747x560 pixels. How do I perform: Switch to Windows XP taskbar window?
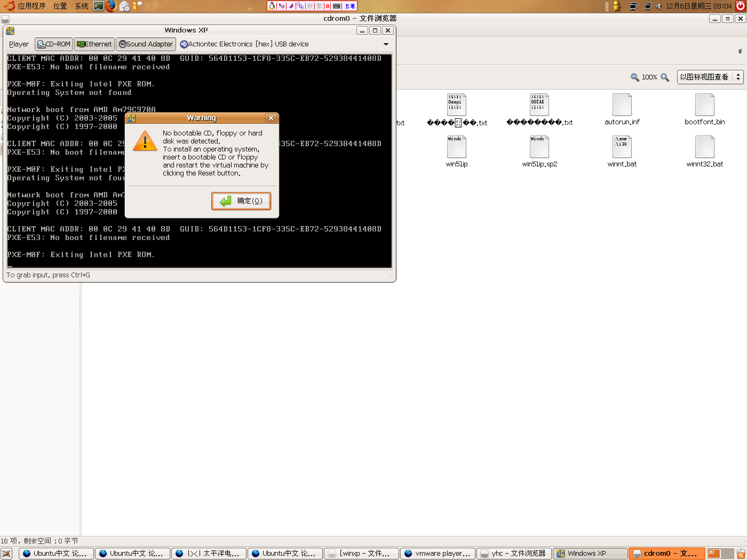coord(590,554)
